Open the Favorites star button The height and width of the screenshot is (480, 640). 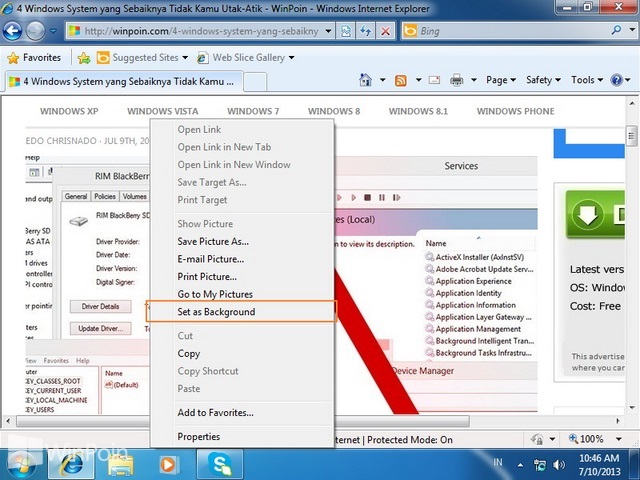pyautogui.click(x=34, y=58)
